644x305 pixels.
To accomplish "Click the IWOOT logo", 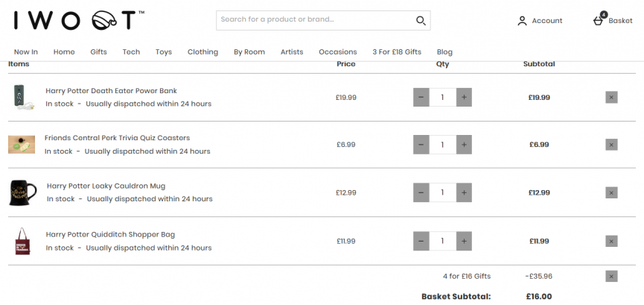I will click(78, 20).
